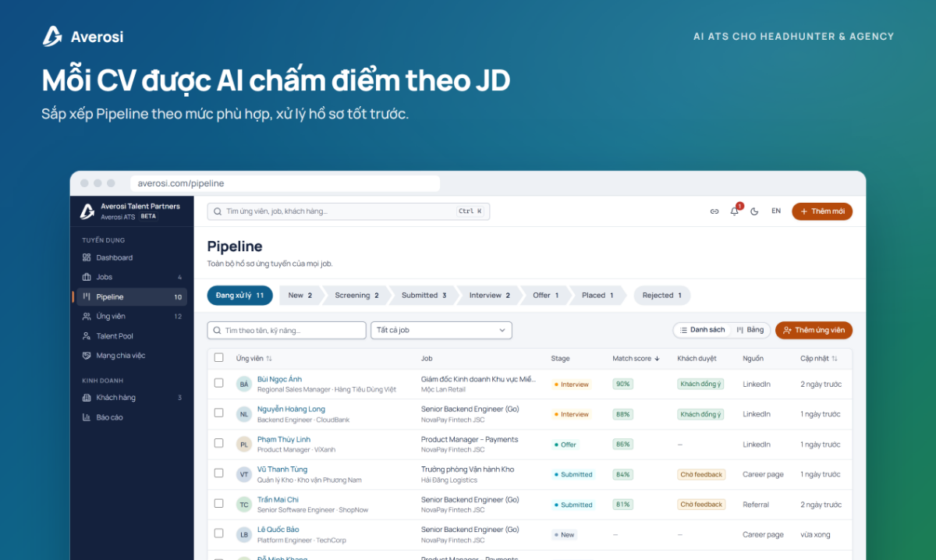This screenshot has height=560, width=936.
Task: Check the Phạm Thùy Linh row checkbox
Action: click(x=219, y=443)
